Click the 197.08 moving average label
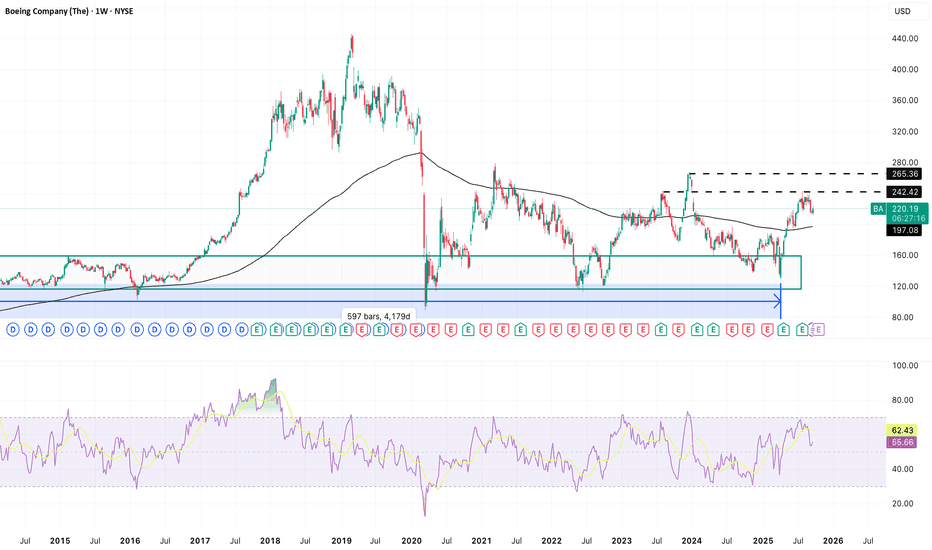932x550 pixels. click(x=907, y=229)
